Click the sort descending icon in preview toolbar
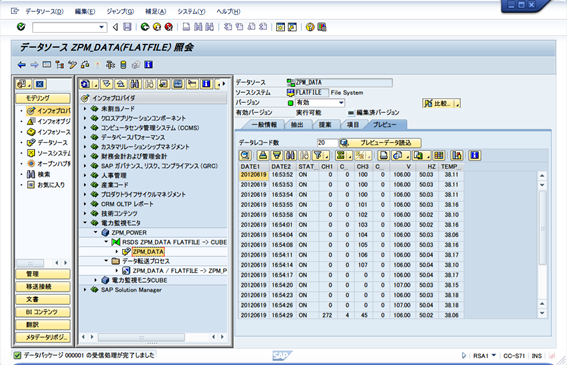This screenshot has width=567, height=365. [x=277, y=156]
